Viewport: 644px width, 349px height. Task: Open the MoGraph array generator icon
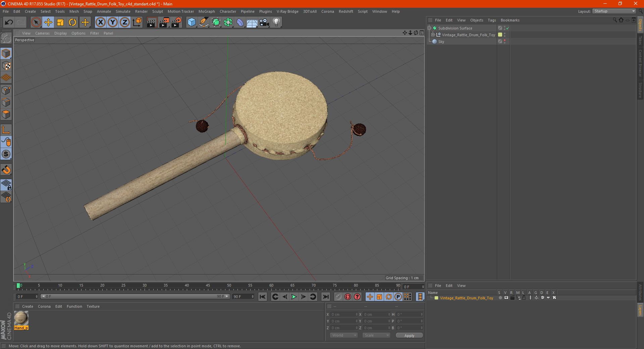228,22
